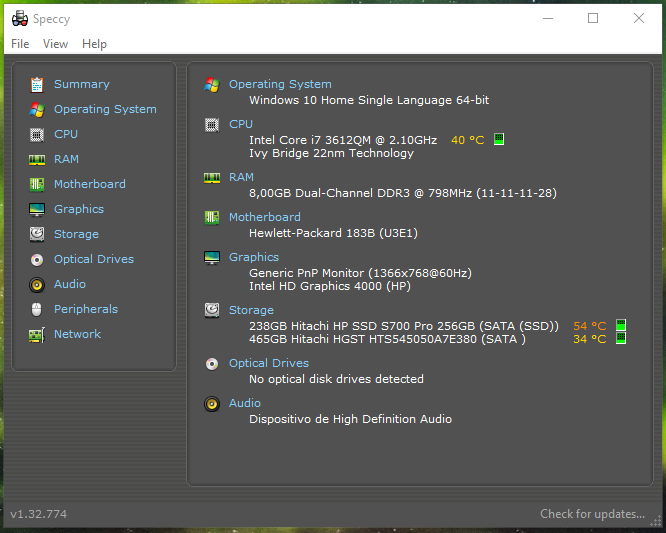This screenshot has height=533, width=666.
Task: Click the Optical Drives disc icon in summary panel
Action: pyautogui.click(x=212, y=364)
